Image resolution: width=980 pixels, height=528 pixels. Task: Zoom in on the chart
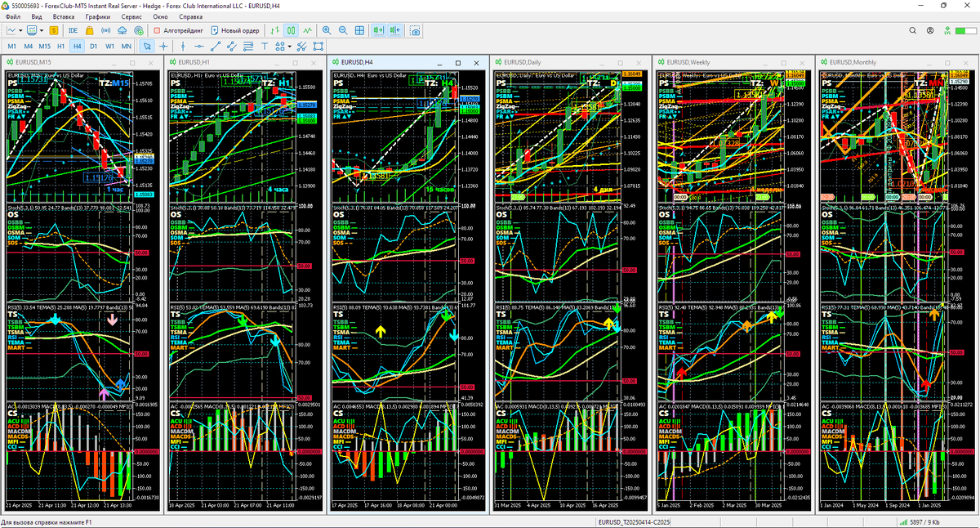(327, 30)
